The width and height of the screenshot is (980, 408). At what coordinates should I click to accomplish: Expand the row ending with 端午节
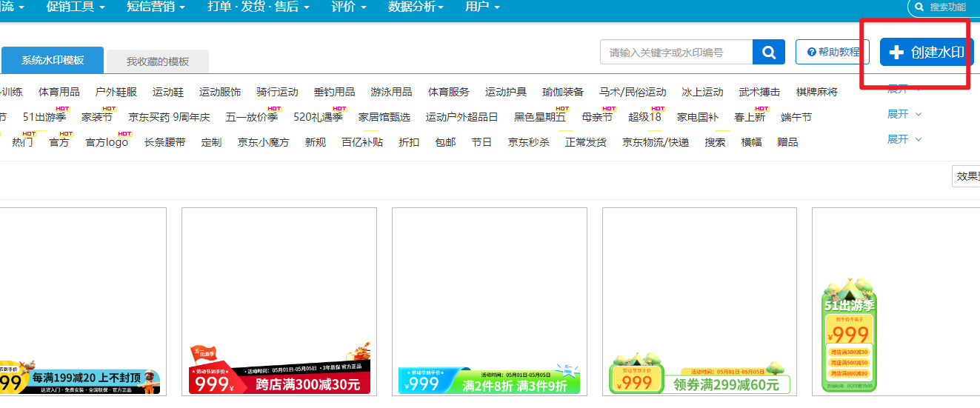click(904, 115)
